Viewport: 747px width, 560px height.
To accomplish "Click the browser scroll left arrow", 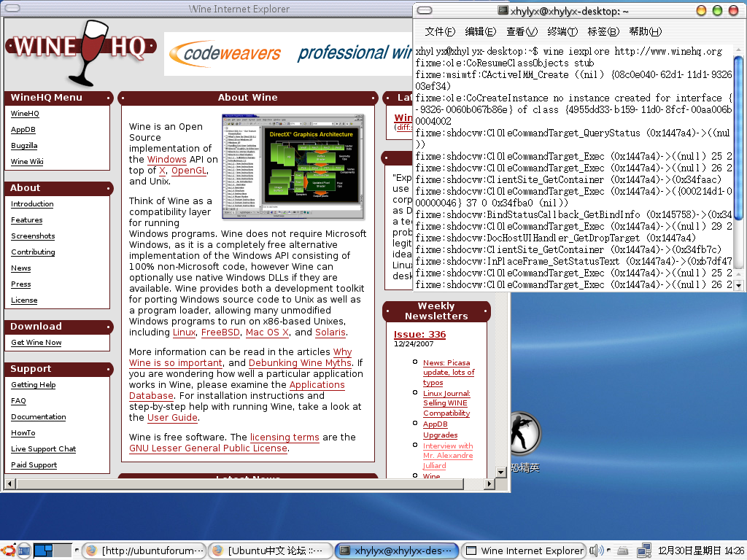I will 10,484.
